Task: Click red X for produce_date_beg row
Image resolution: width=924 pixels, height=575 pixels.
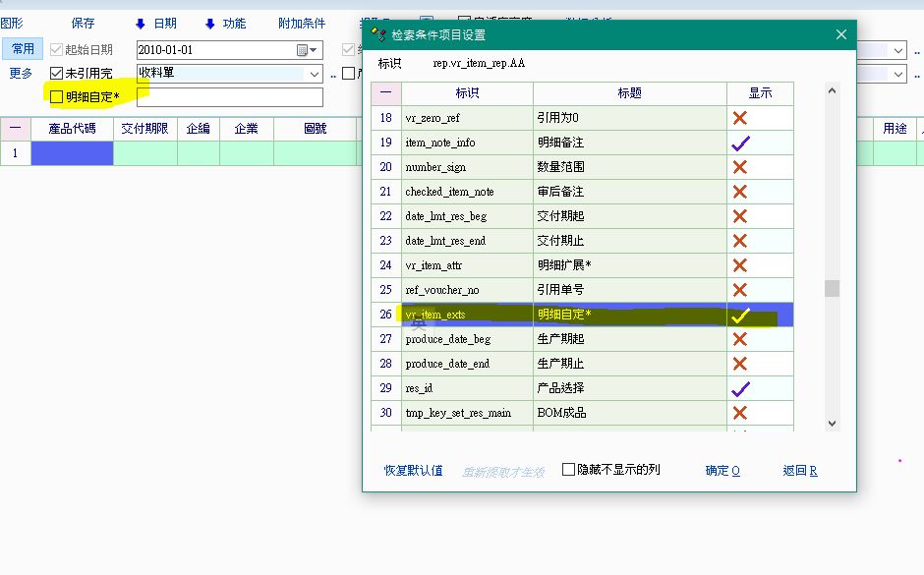Action: 740,339
